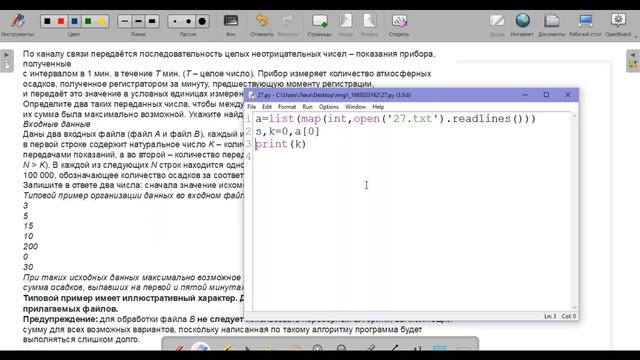Image resolution: width=640 pixels, height=360 pixels.
Task: Open the OpenBoard settings menu
Action: (x=618, y=24)
